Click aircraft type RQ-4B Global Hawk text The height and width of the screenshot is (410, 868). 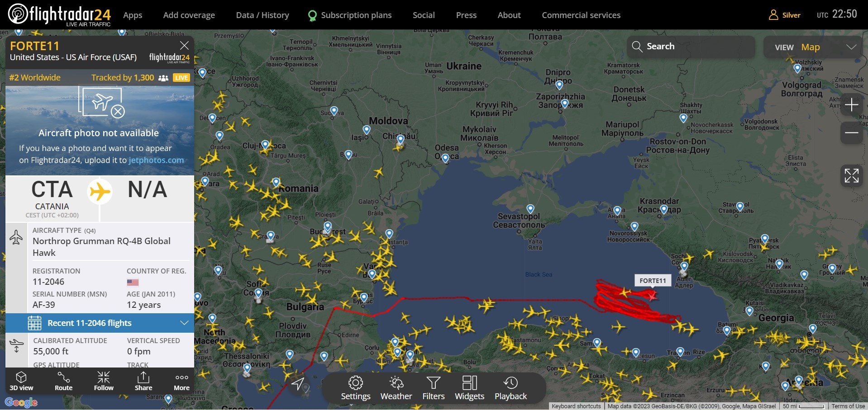coord(101,247)
